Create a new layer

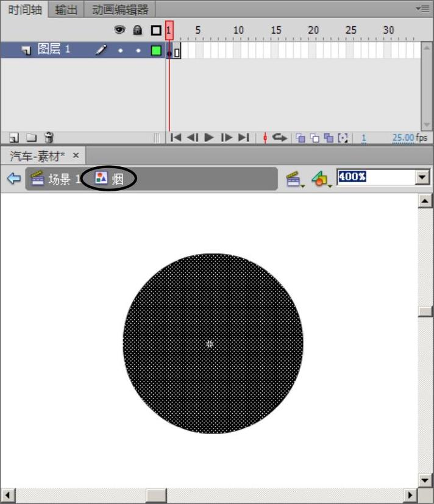[x=14, y=138]
